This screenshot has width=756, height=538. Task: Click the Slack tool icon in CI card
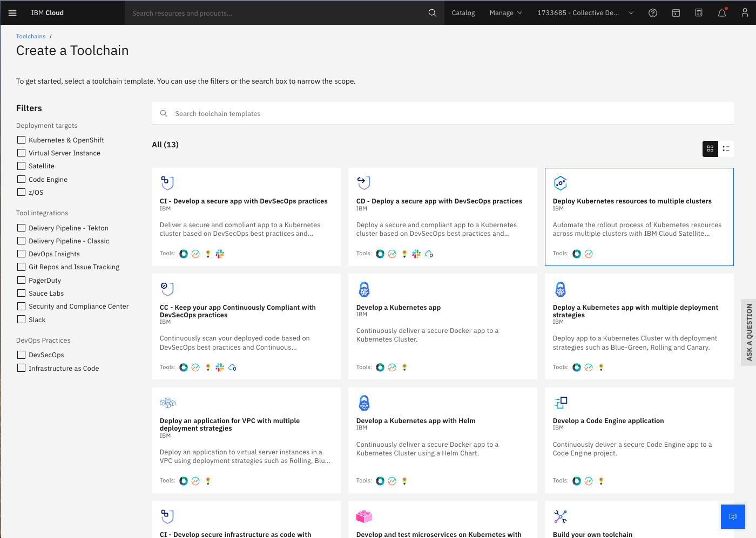pos(220,254)
